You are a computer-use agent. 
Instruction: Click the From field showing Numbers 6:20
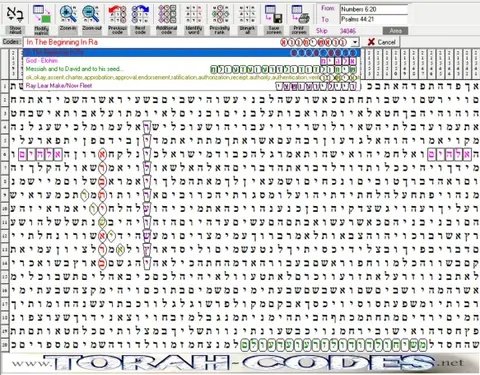pyautogui.click(x=374, y=9)
